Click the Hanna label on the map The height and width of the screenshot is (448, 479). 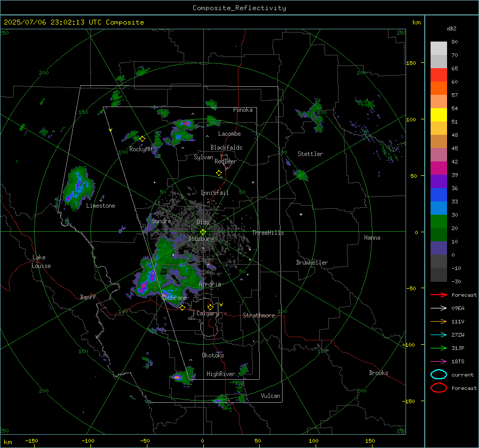372,238
